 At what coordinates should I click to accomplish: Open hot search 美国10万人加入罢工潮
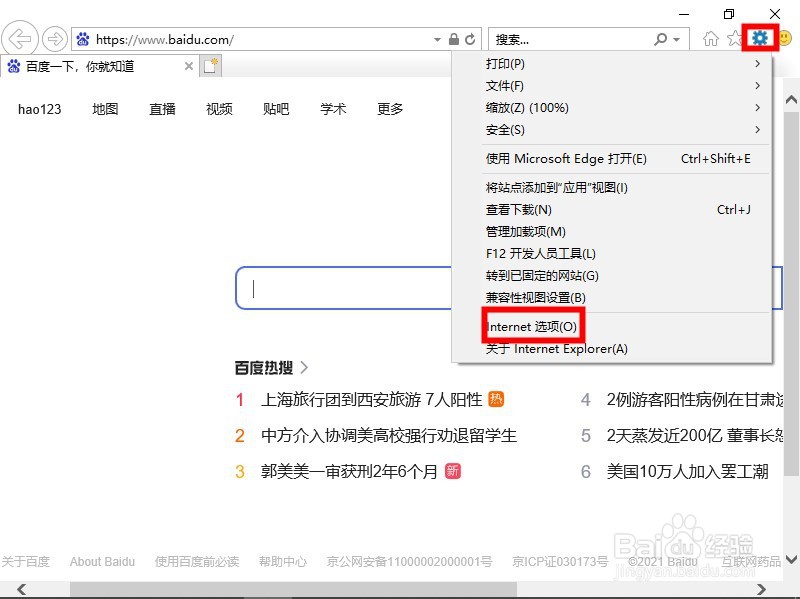coord(687,471)
